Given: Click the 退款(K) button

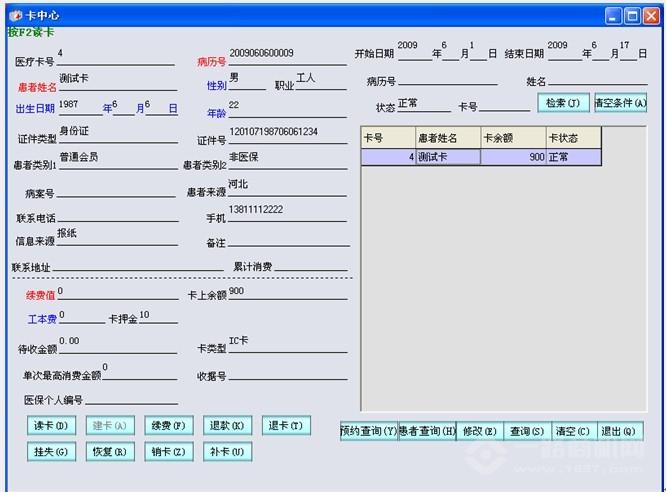Looking at the screenshot, I should tap(227, 426).
